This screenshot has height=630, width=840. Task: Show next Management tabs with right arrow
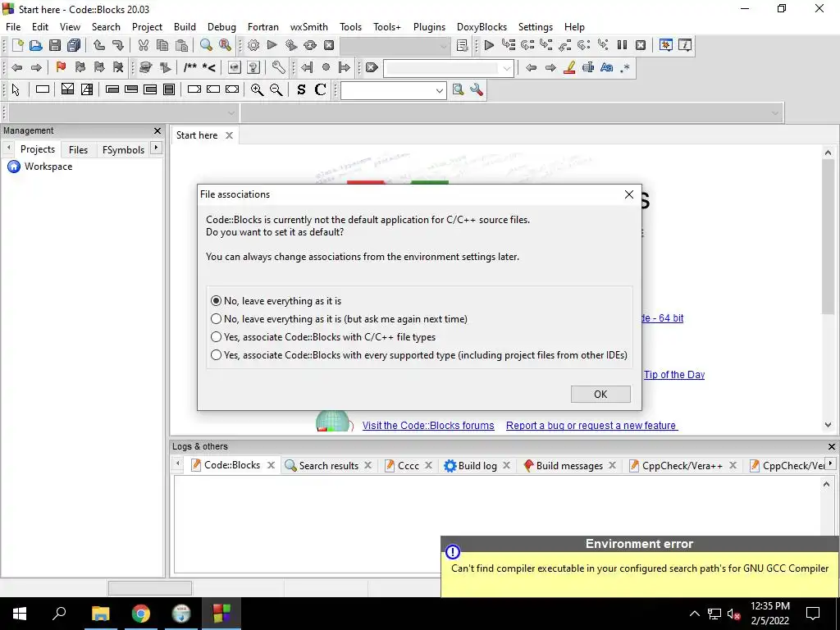156,148
